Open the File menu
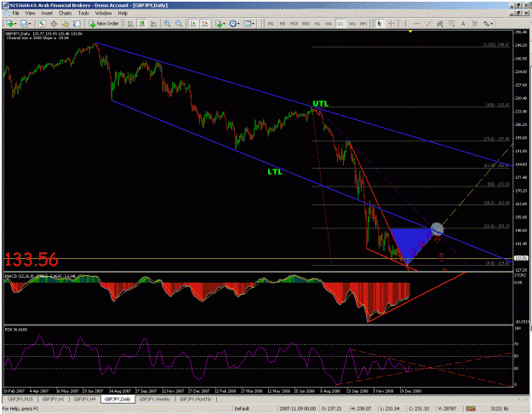 15,14
